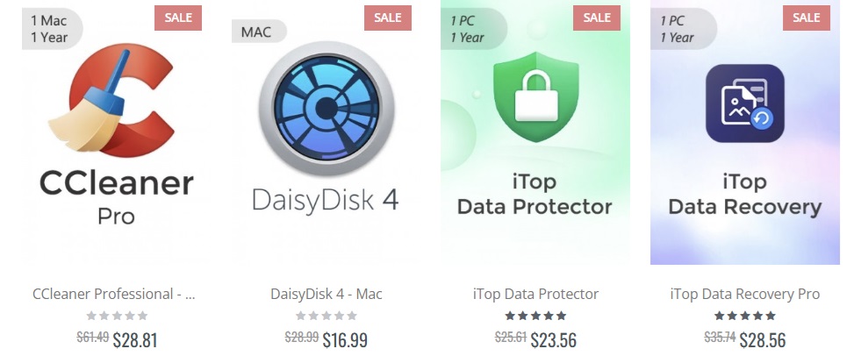Screen dimensions: 868x356
Task: Click the $16.99 sale price for DaisyDisk
Action: pyautogui.click(x=345, y=339)
